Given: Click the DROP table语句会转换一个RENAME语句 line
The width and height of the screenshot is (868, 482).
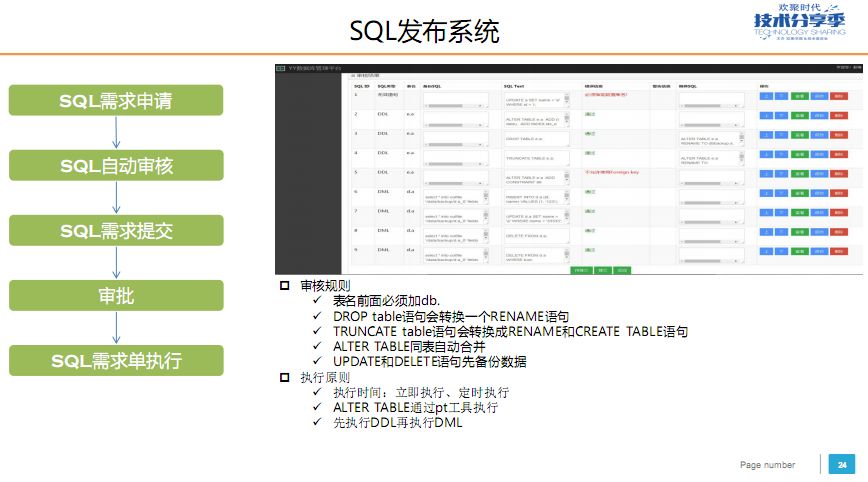Looking at the screenshot, I should click(x=451, y=317).
